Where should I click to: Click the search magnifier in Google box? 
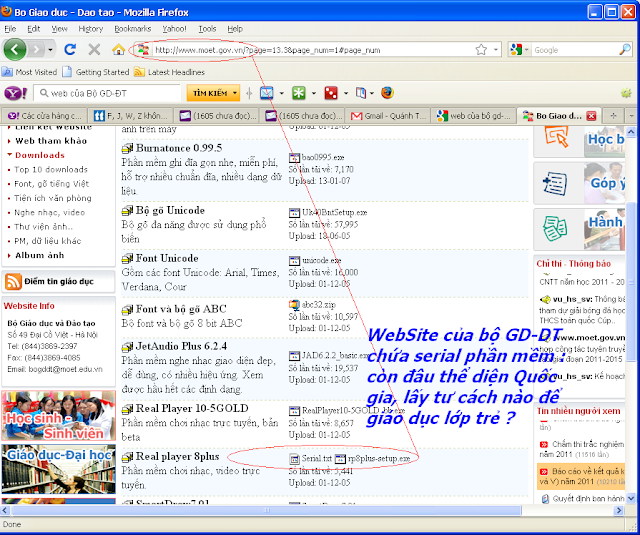[625, 50]
